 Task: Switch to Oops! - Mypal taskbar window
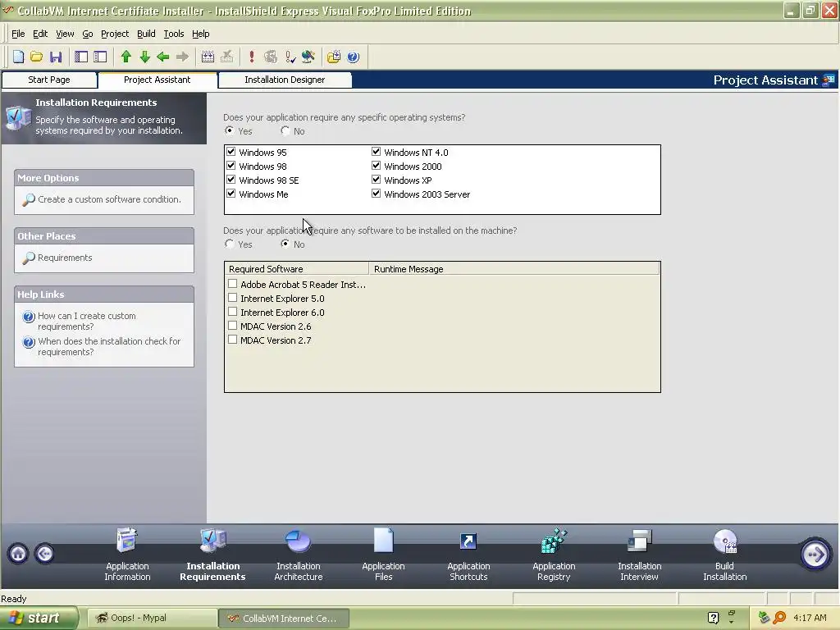(x=152, y=619)
